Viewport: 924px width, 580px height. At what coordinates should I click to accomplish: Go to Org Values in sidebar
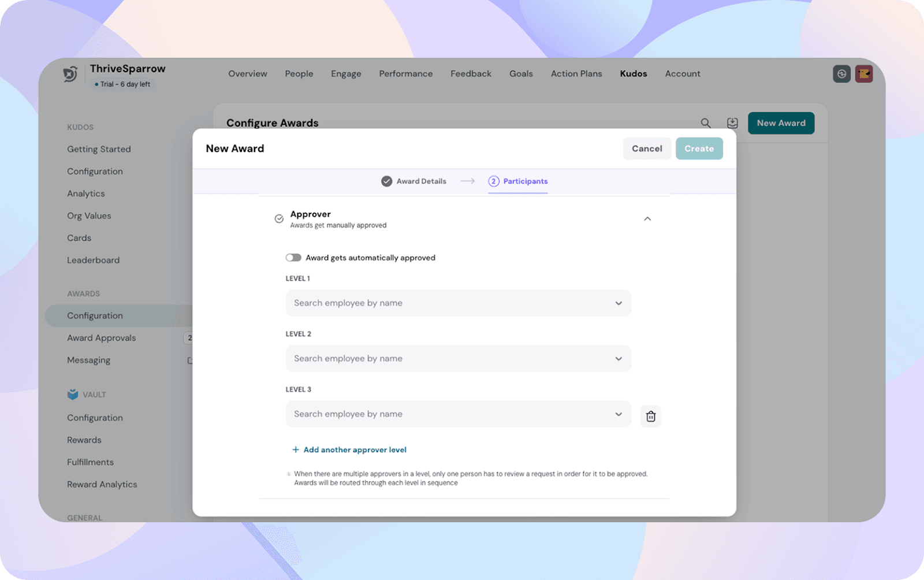[89, 216]
